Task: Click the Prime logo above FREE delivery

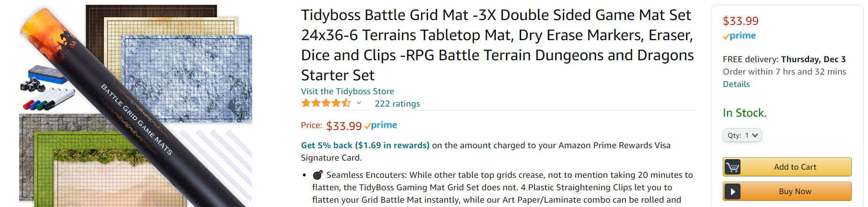Action: pyautogui.click(x=739, y=36)
